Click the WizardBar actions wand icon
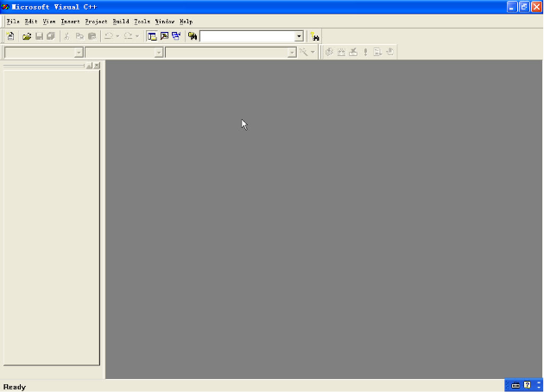Screen dimensions: 544x392 (x=304, y=52)
